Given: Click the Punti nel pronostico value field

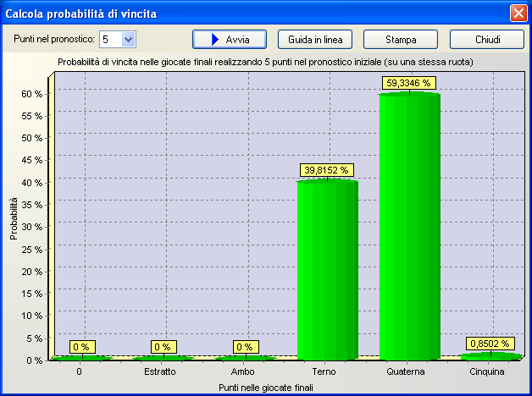Looking at the screenshot, I should tap(110, 39).
